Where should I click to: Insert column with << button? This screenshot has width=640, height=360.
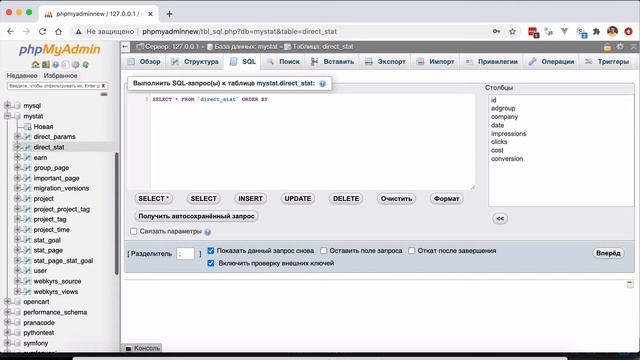pos(500,218)
